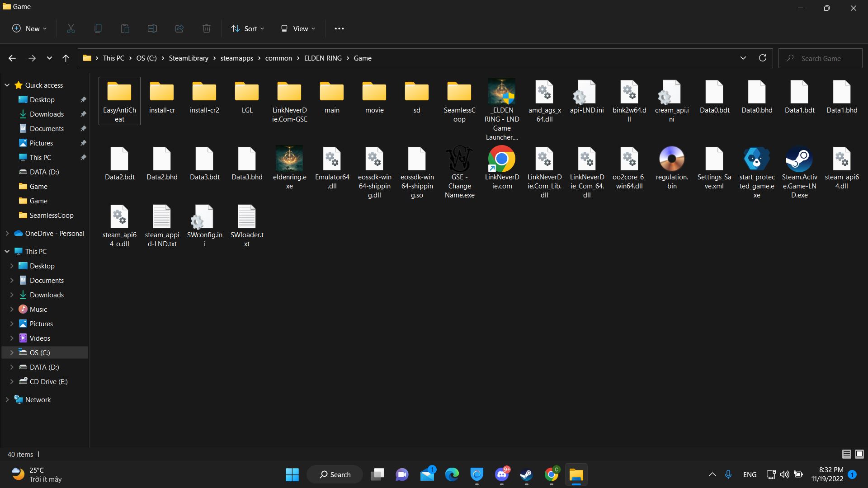Open the Windows Start menu

pyautogui.click(x=292, y=474)
